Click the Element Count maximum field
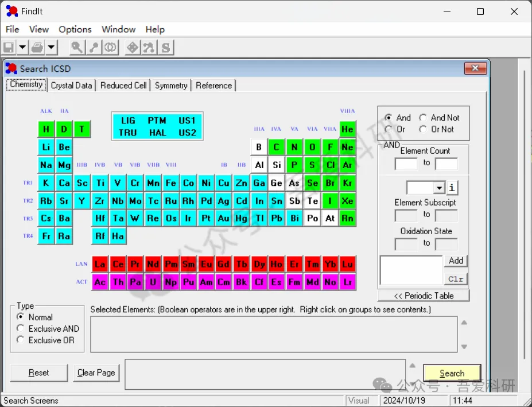 point(446,164)
